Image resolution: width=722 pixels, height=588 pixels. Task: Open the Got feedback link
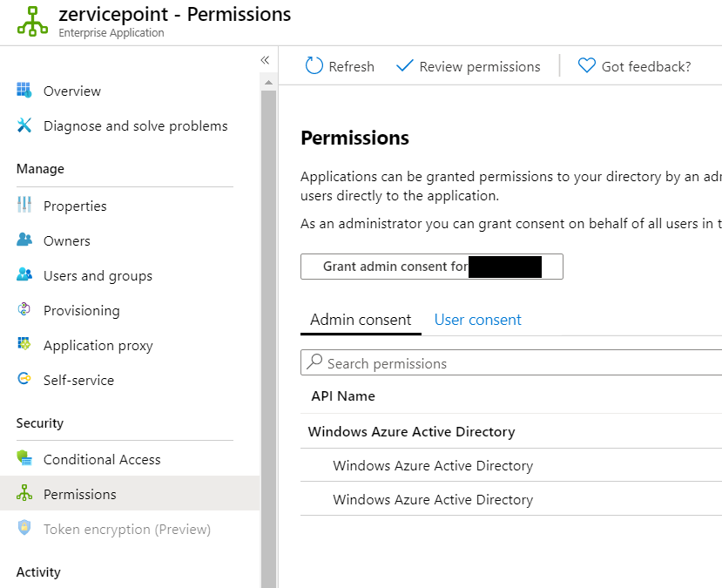pos(634,66)
